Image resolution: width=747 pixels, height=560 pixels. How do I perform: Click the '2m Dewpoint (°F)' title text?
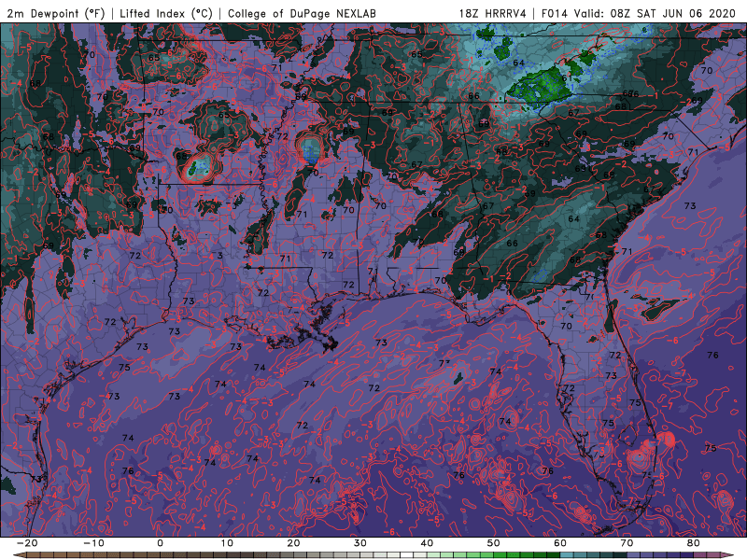(56, 13)
